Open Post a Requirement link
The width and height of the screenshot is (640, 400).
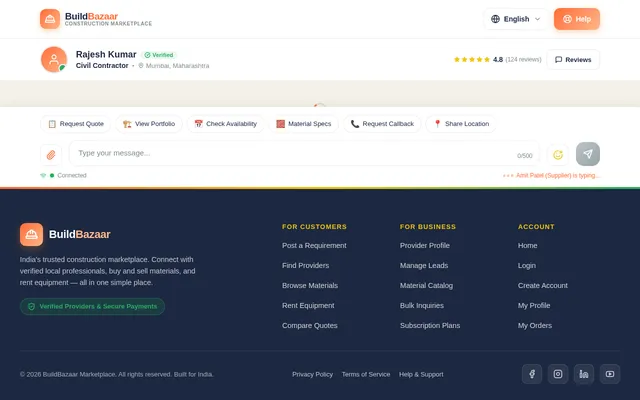click(314, 245)
